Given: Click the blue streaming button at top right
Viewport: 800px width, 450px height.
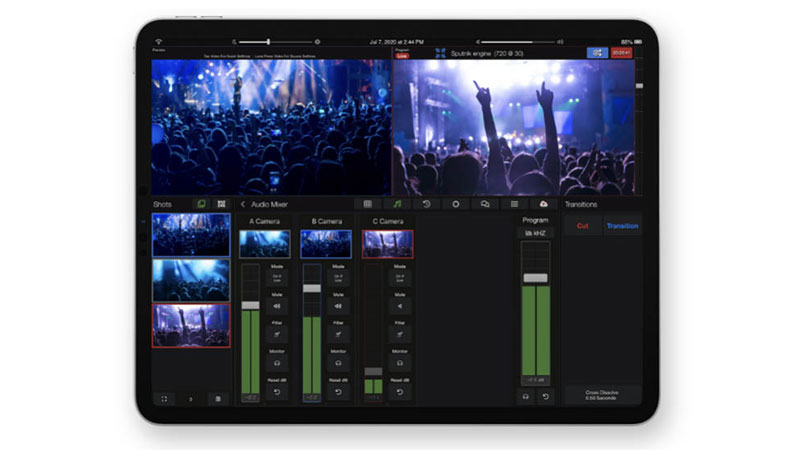Looking at the screenshot, I should [x=597, y=52].
